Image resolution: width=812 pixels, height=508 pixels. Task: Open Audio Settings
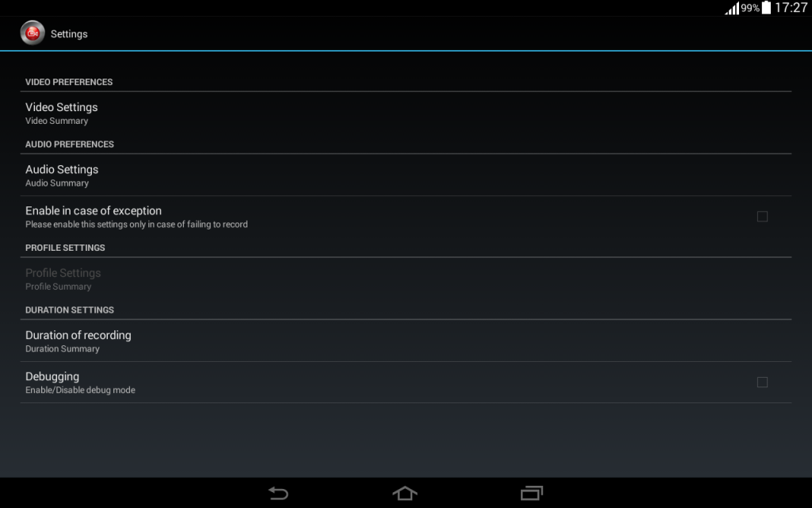[x=406, y=175]
